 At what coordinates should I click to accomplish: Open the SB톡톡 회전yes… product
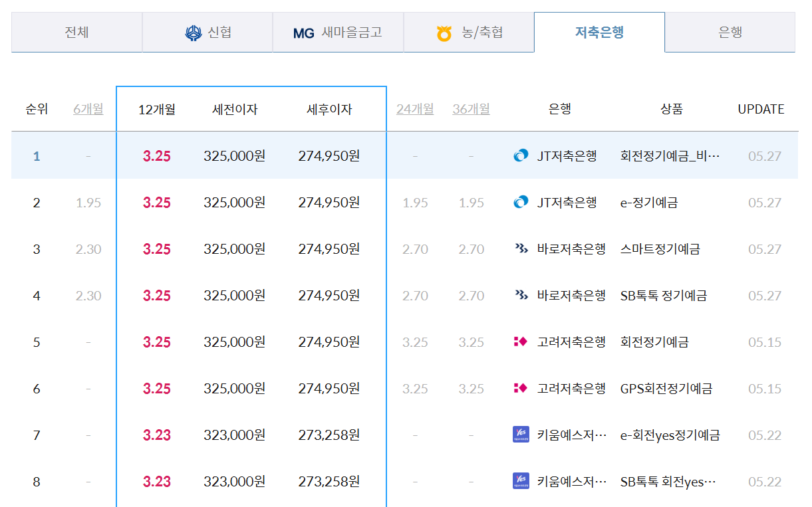[668, 481]
